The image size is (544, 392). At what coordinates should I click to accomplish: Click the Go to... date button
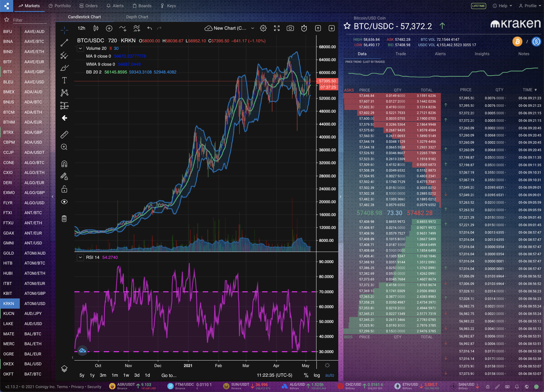169,375
